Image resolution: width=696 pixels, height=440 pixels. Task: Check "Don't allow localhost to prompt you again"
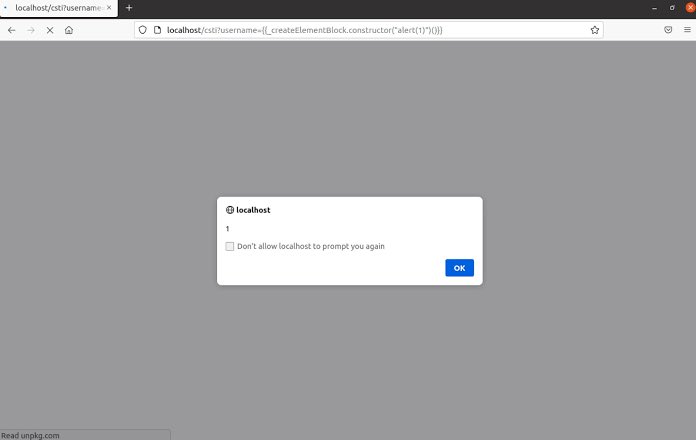[x=229, y=246]
